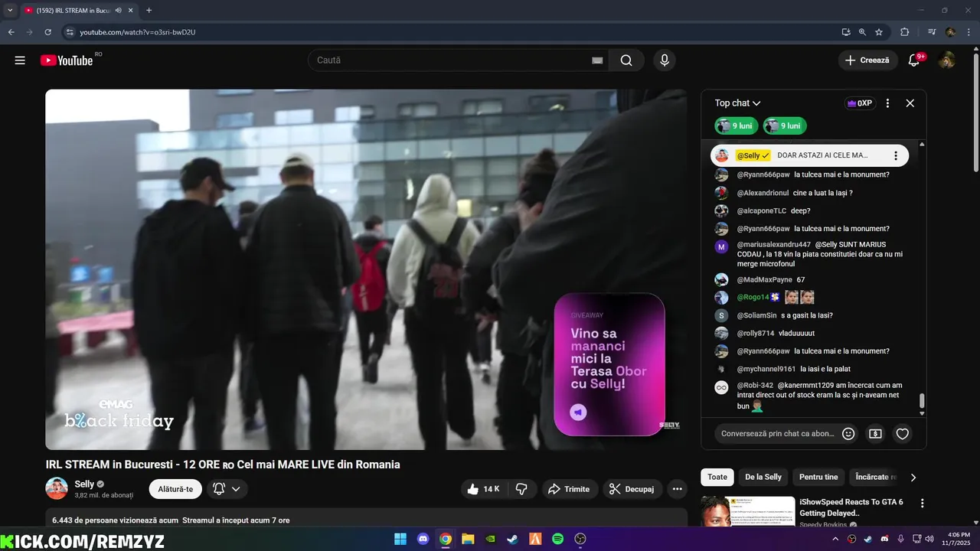Open live chat three-dot options
Viewport: 980px width, 551px height.
(x=887, y=103)
